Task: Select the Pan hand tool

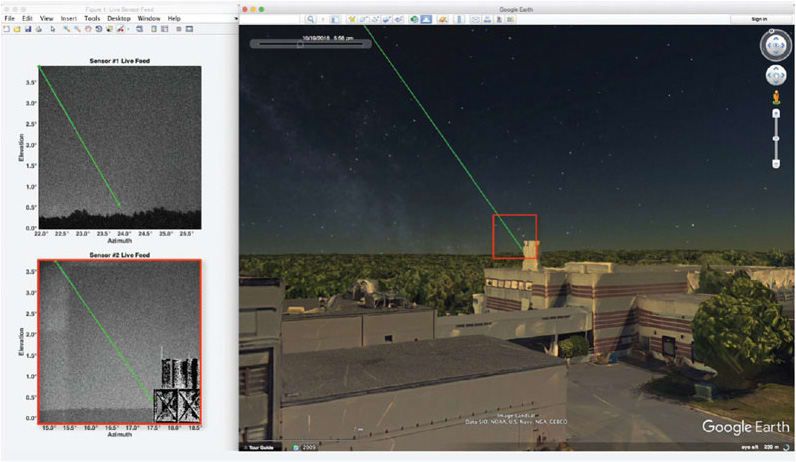Action: [88, 29]
